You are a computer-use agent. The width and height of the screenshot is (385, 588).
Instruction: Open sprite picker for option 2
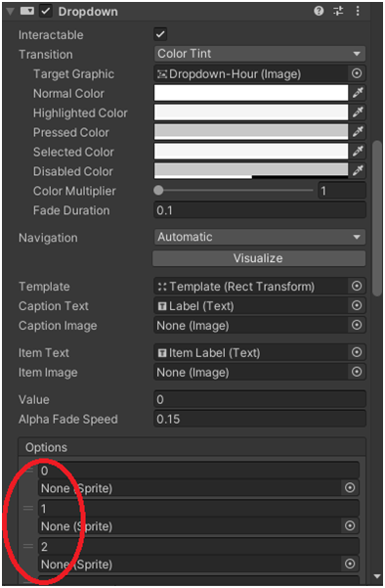coord(350,564)
